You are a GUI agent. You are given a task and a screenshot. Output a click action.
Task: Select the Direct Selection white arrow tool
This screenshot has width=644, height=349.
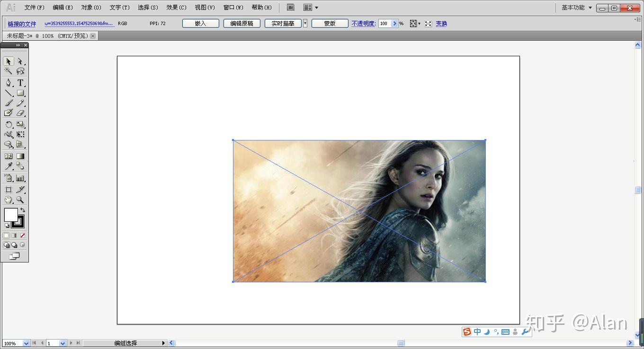point(20,61)
